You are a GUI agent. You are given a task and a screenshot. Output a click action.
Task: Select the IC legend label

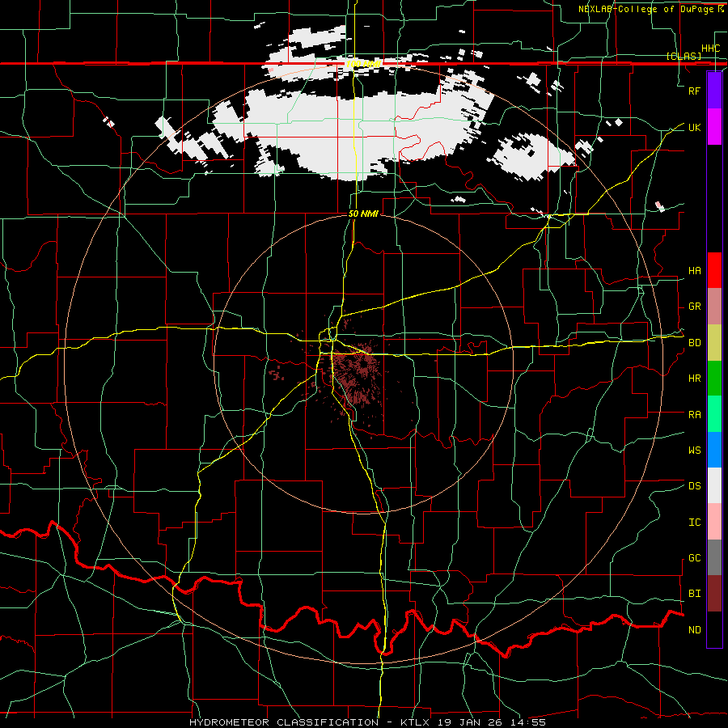695,523
